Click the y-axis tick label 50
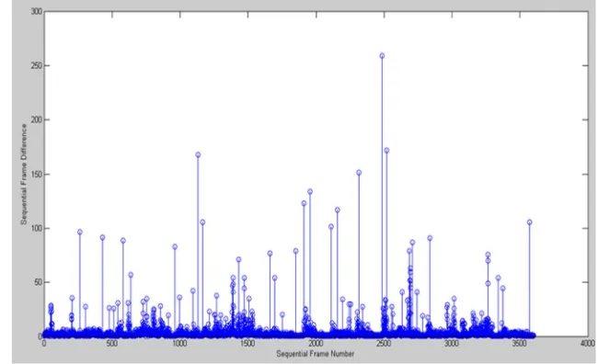Viewport: 598px width, 364px height. point(37,282)
